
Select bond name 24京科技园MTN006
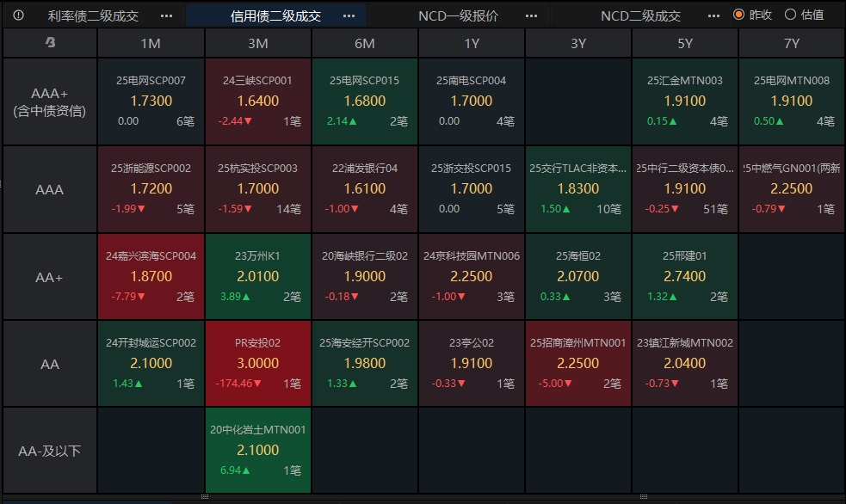(471, 256)
